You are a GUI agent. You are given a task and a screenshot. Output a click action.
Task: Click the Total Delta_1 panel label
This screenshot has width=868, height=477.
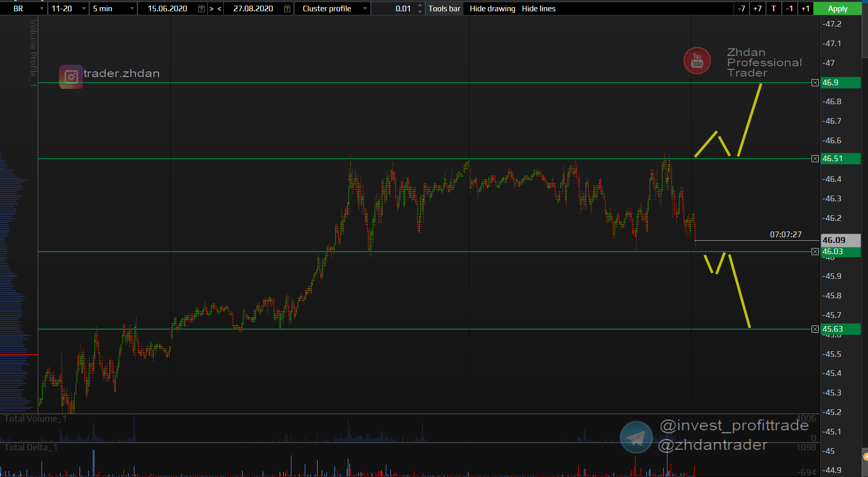coord(31,448)
